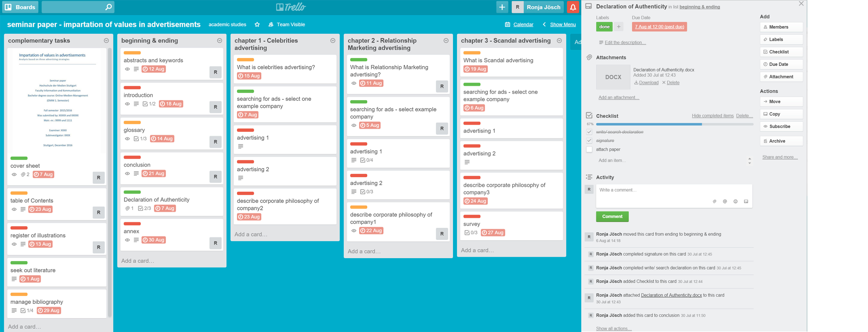Click attachment emoji icon in comment box
868x332 pixels.
pyautogui.click(x=714, y=201)
